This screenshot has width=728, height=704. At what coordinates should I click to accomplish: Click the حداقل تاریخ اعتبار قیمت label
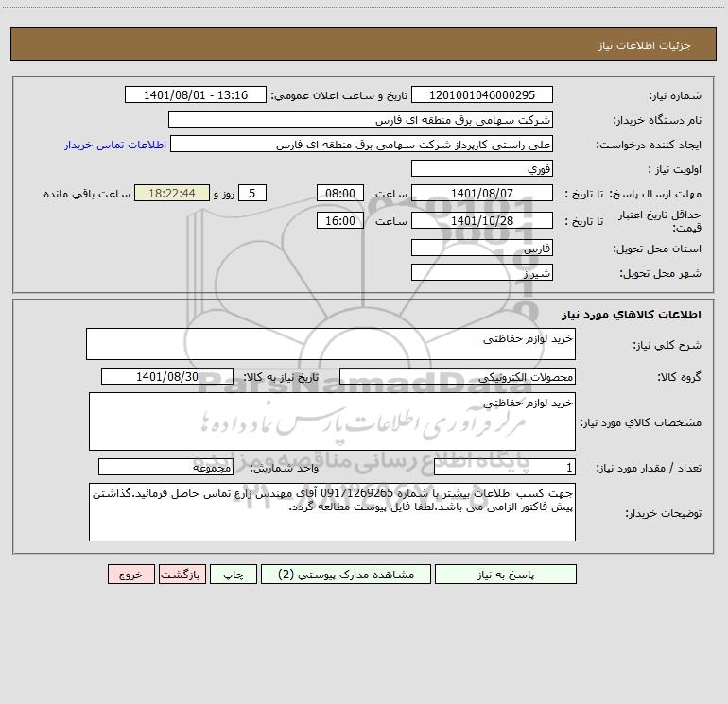point(660,221)
